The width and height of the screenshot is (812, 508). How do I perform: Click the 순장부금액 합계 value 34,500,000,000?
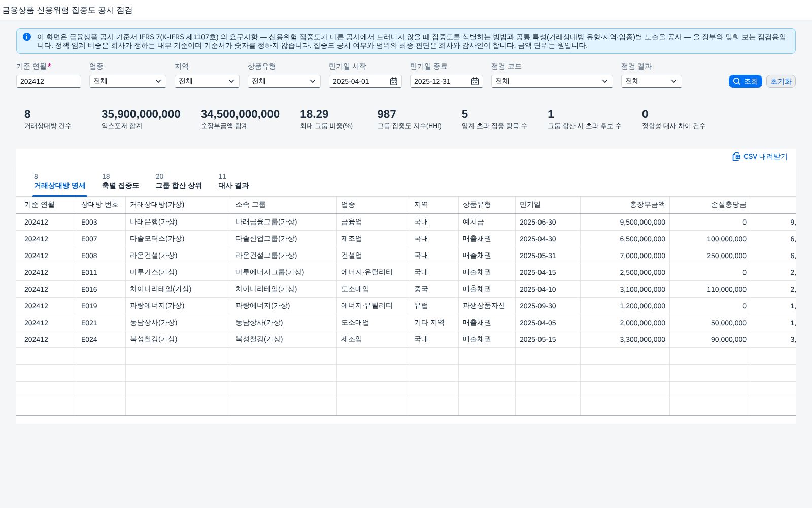[240, 114]
